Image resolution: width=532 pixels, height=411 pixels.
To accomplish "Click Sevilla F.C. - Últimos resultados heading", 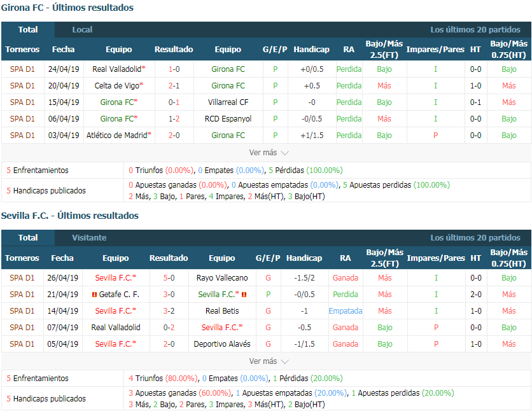I will (x=70, y=216).
